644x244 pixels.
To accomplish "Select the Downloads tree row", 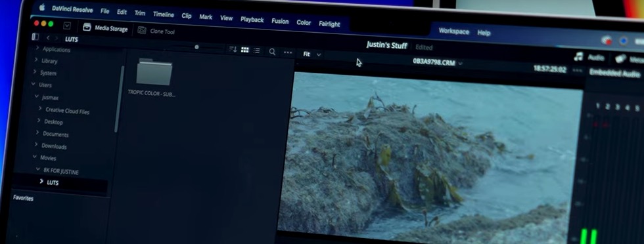I will point(54,146).
